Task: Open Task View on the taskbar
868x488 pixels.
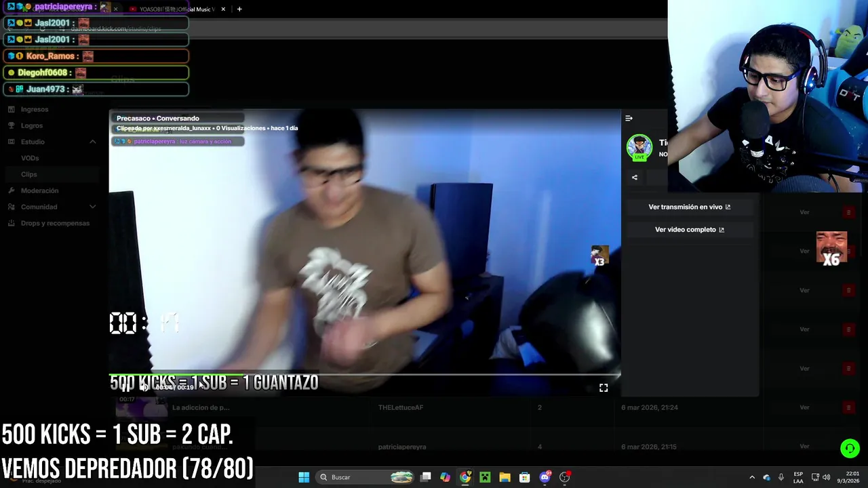Action: (426, 477)
